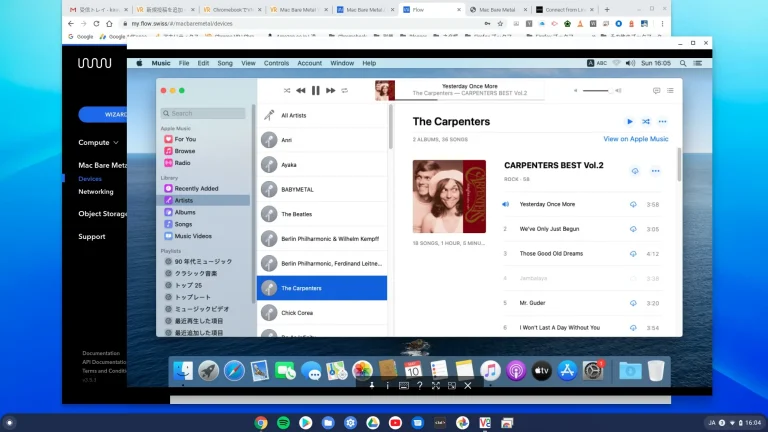This screenshot has width=768, height=432.
Task: Shuffle The Carpenters songs
Action: coord(646,121)
